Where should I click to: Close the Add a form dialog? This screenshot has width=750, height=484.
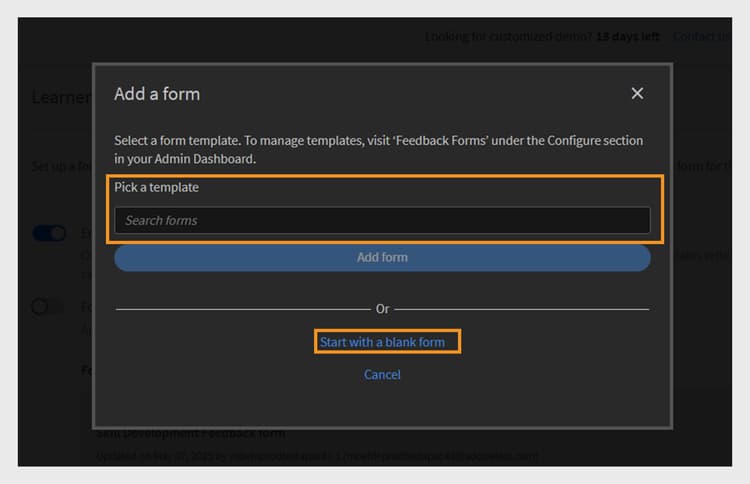[637, 94]
